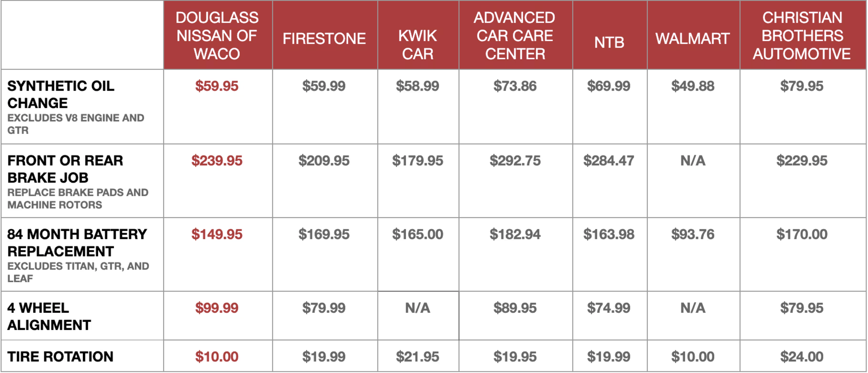Select the Synthetic Oil Change row label
This screenshot has height=373, width=868.
[61, 94]
